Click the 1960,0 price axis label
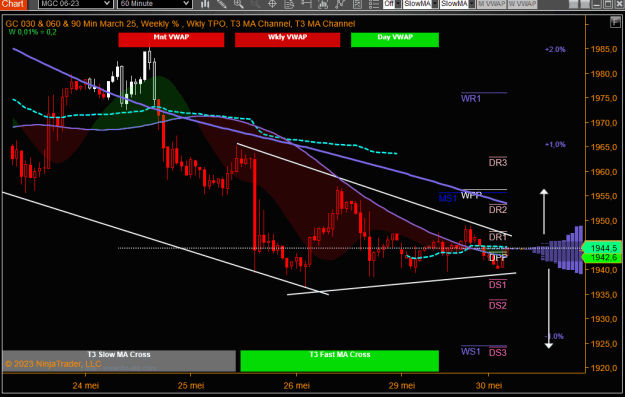 (x=603, y=172)
